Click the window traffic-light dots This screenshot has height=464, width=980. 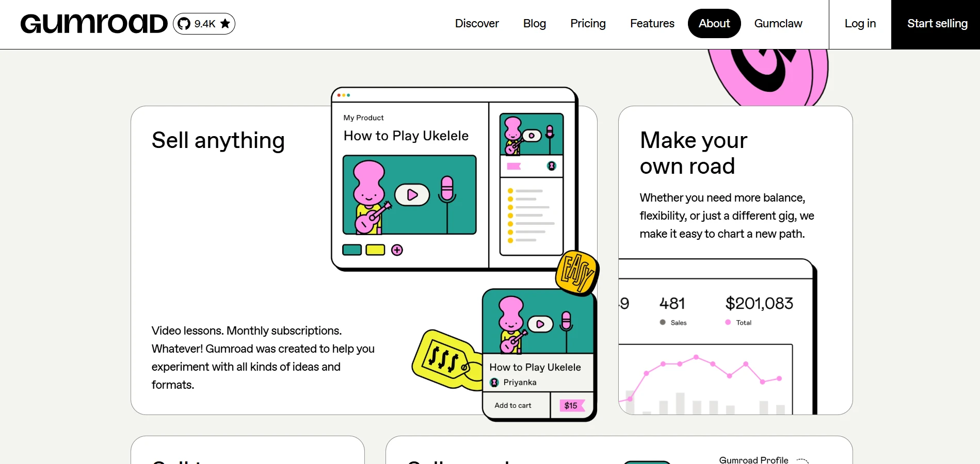point(344,95)
